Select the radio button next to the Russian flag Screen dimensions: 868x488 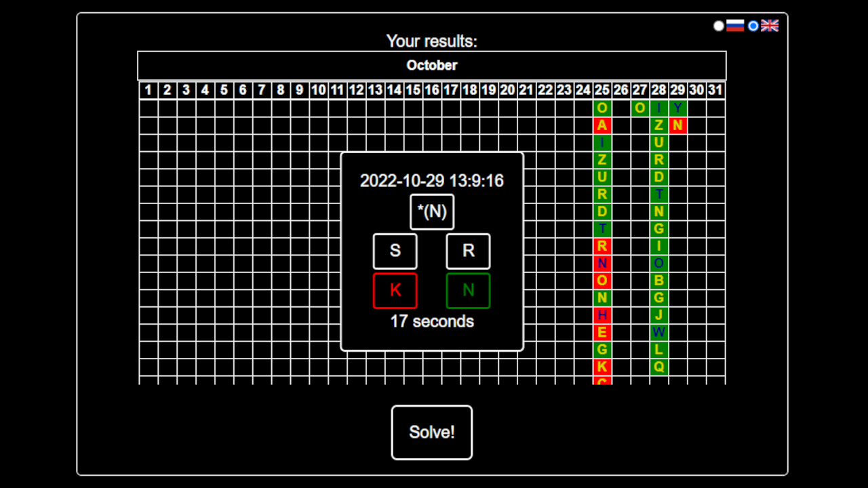(x=718, y=26)
